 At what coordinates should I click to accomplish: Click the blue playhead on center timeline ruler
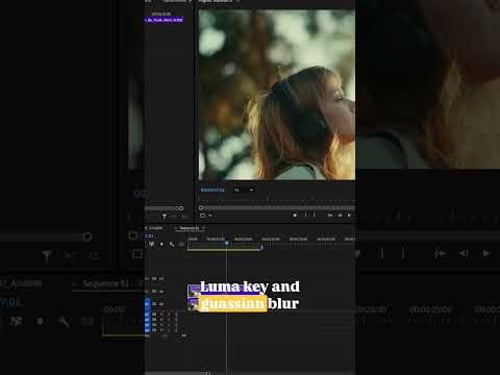point(227,243)
